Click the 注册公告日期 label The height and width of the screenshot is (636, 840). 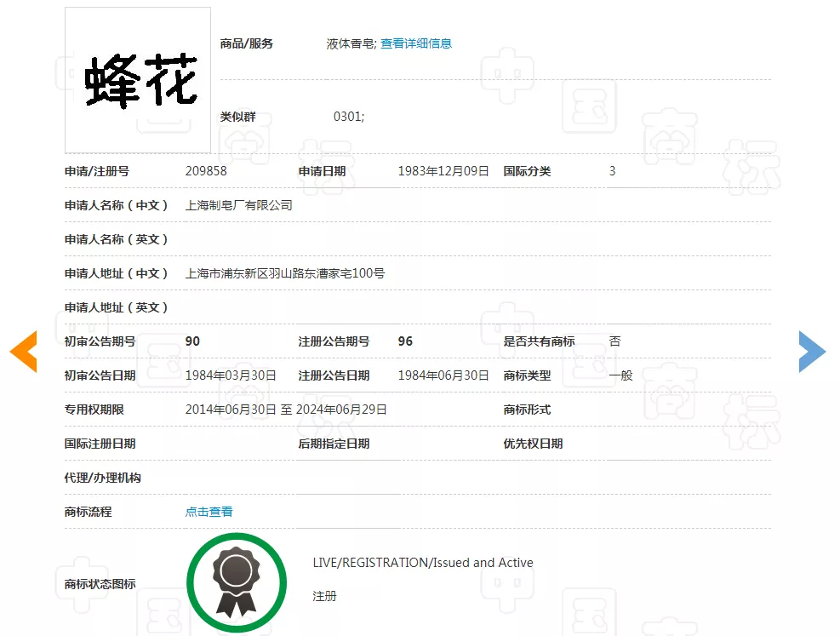[334, 375]
